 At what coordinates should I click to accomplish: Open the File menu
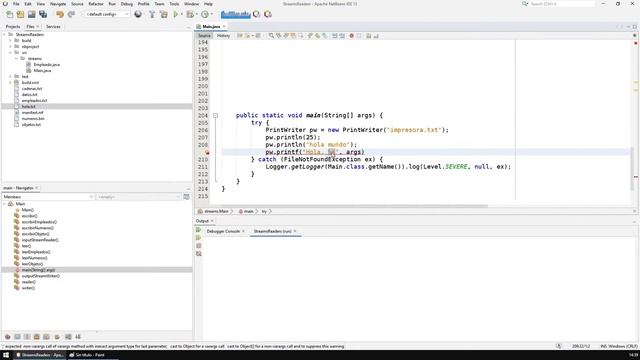coord(16,4)
